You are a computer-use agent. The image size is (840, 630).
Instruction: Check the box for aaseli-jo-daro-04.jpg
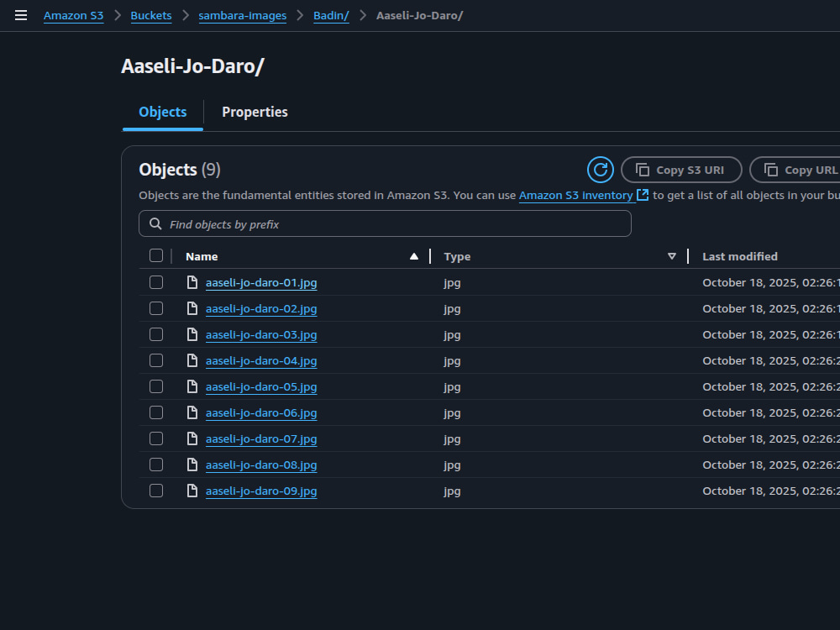pos(156,360)
